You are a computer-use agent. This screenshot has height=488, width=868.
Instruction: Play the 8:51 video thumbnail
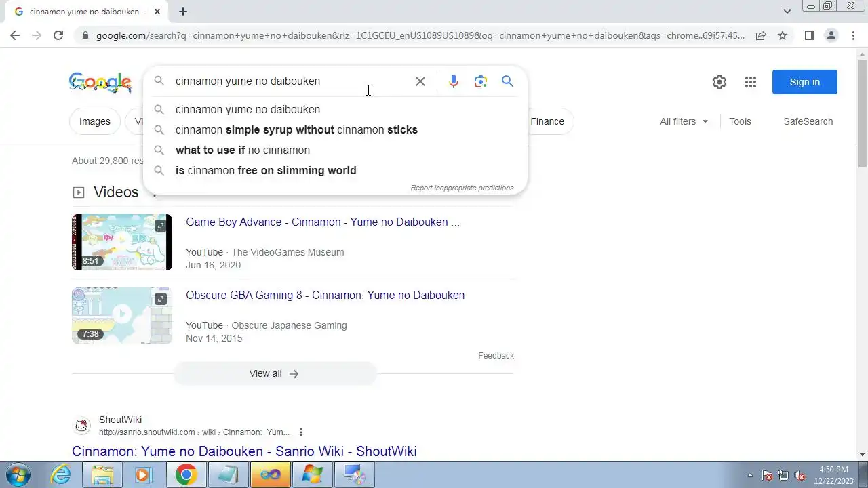(x=122, y=242)
